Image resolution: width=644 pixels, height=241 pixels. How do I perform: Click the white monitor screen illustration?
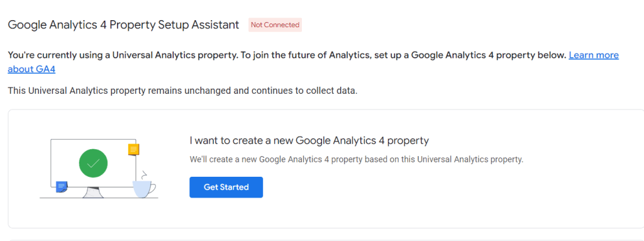tap(93, 163)
